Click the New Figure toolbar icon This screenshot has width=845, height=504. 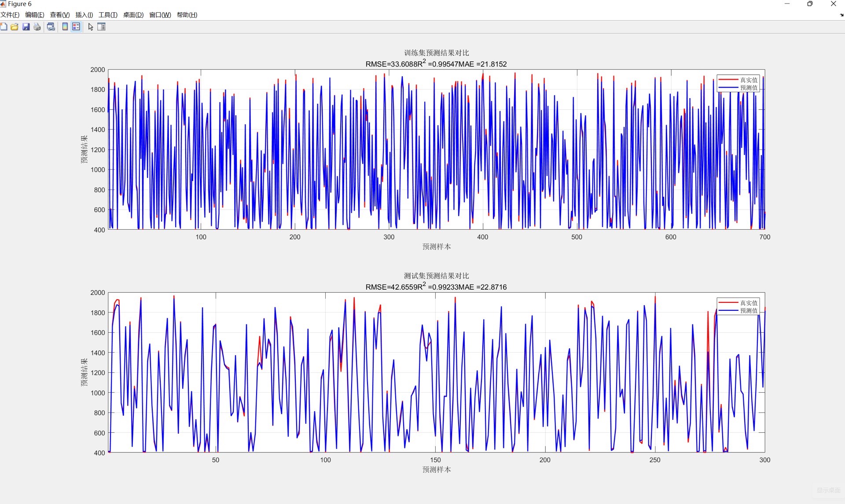point(4,27)
